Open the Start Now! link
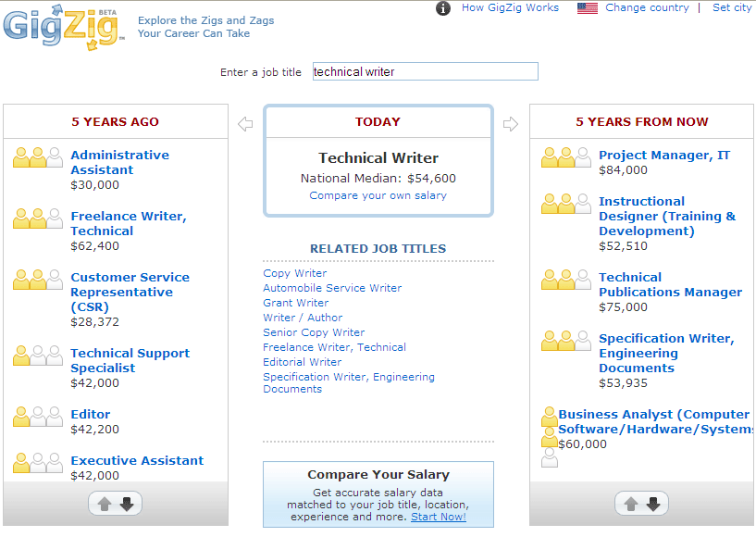The width and height of the screenshot is (756, 537). (439, 517)
